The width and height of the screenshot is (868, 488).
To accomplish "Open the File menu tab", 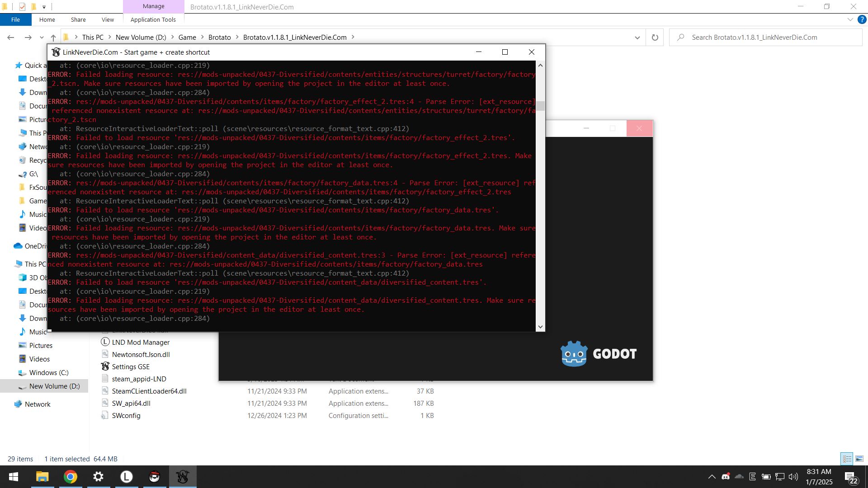I will (15, 19).
